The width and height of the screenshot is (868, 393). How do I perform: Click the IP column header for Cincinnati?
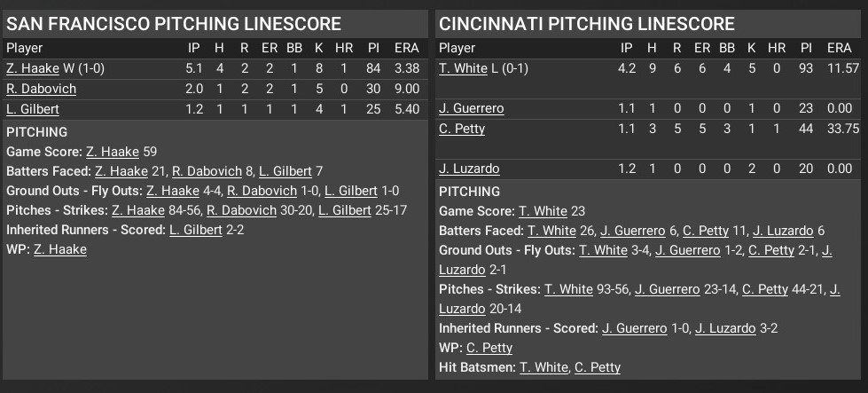(x=627, y=48)
